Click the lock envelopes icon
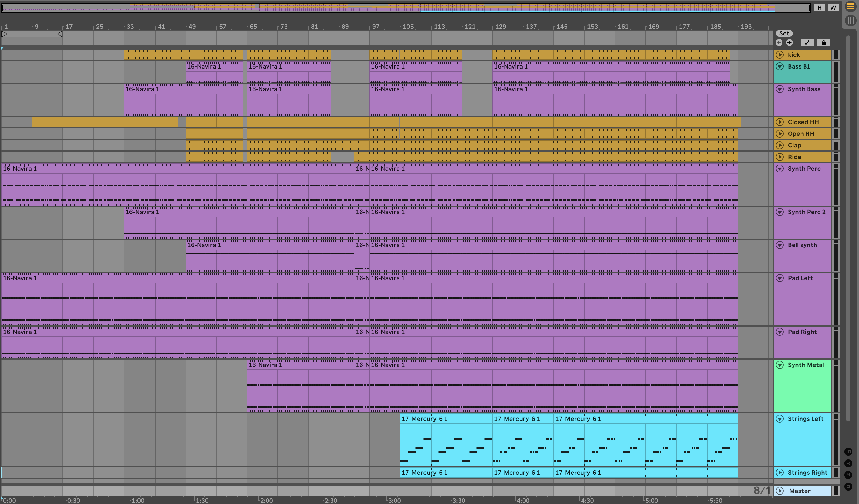859x504 pixels. coord(823,43)
